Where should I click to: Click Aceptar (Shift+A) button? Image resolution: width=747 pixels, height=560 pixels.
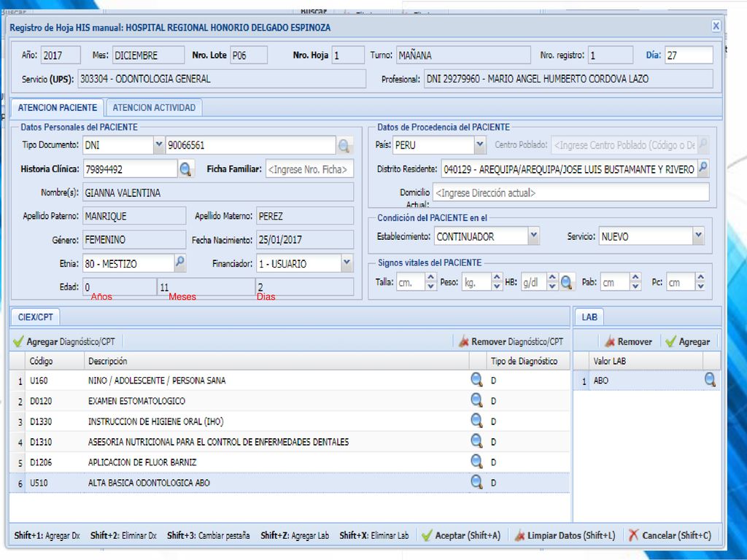coord(461,536)
